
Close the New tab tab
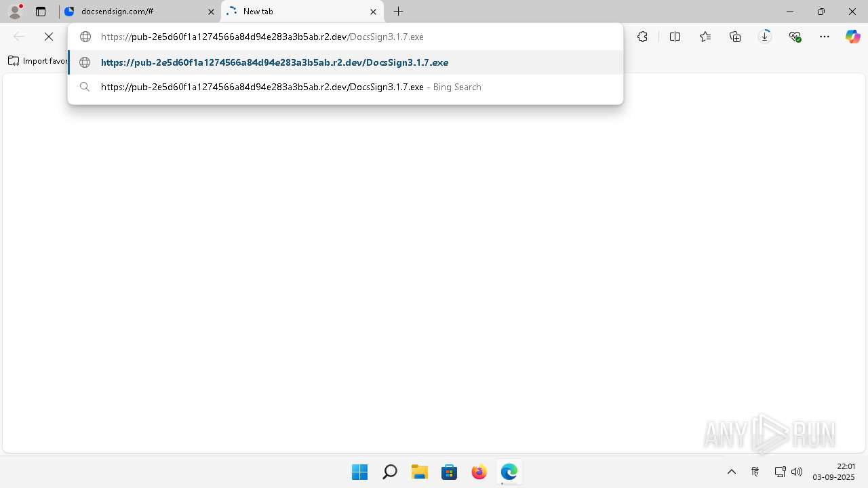point(373,12)
